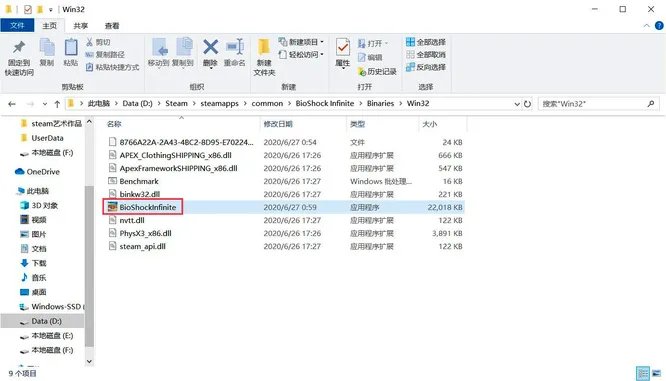This screenshot has height=381, width=666.
Task: Open the blue Help question icon
Action: coord(659,25)
